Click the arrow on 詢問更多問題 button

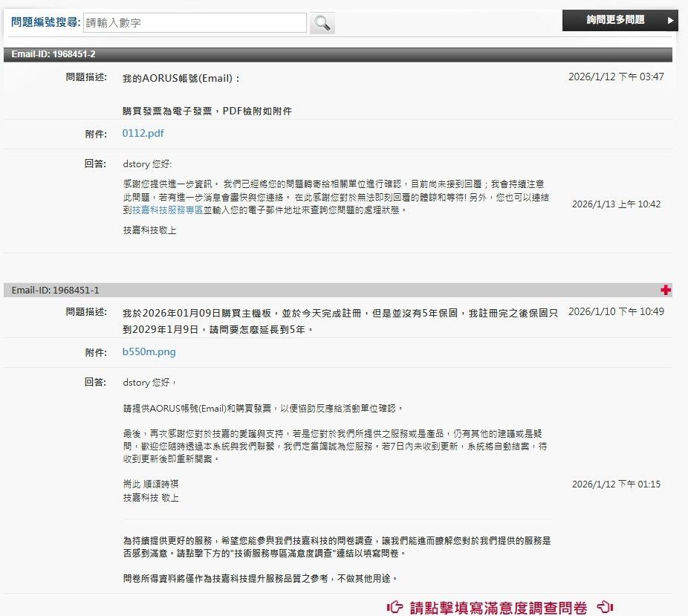[x=670, y=20]
